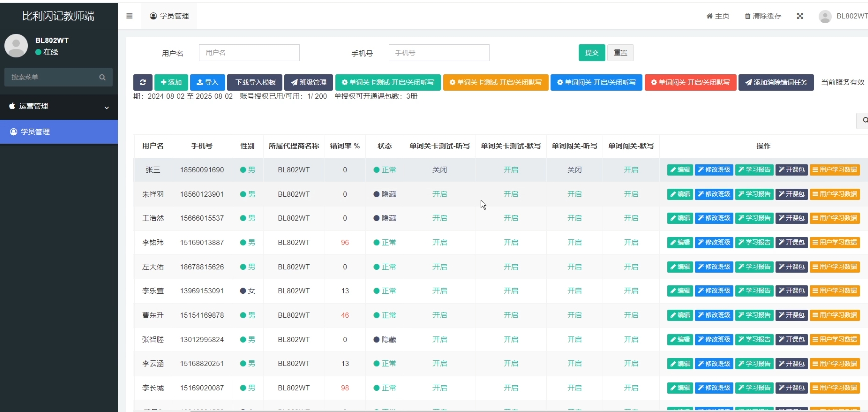Click 修改班级 for 曹东升
868x412 pixels.
click(x=714, y=315)
